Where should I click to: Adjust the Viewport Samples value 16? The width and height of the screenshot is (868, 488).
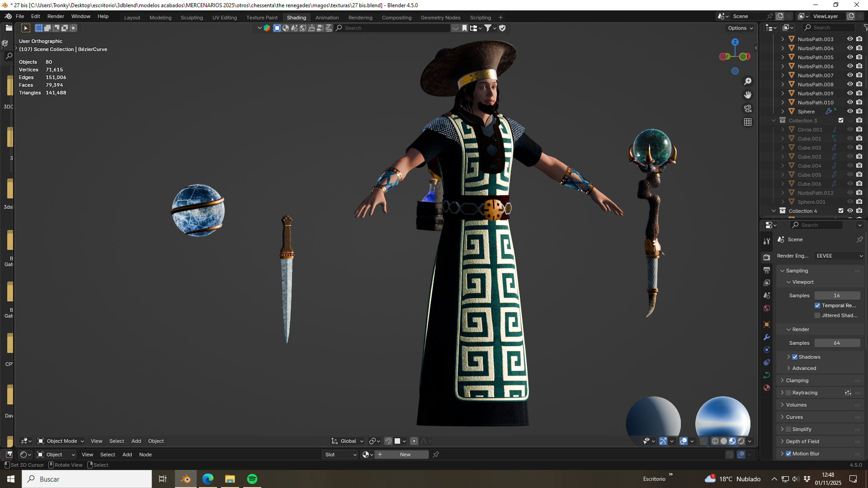(x=837, y=296)
